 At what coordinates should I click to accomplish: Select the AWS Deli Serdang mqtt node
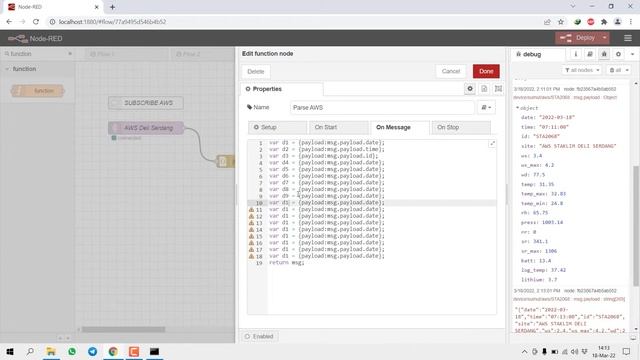[x=146, y=128]
